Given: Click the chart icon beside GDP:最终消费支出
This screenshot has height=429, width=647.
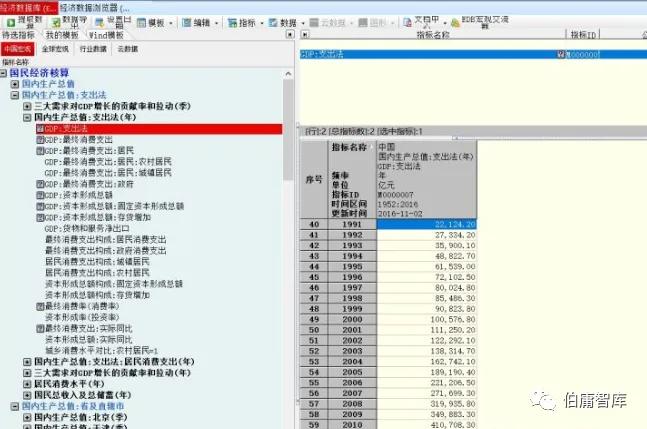Looking at the screenshot, I should click(x=40, y=139).
